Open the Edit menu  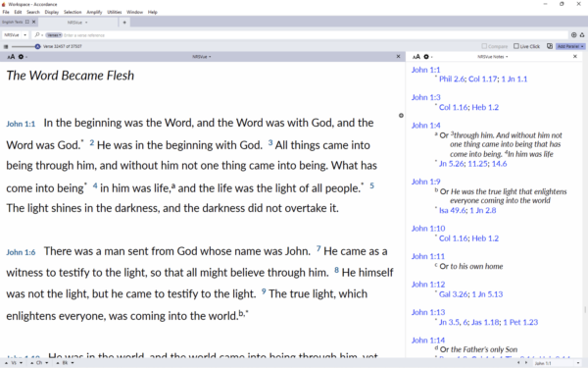[x=18, y=12]
